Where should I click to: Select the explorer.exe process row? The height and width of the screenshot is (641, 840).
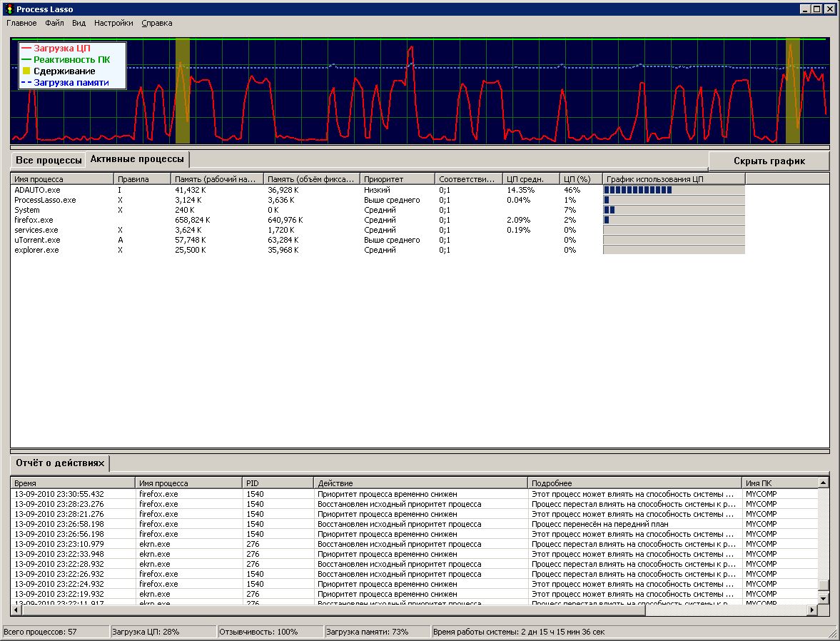[378, 250]
